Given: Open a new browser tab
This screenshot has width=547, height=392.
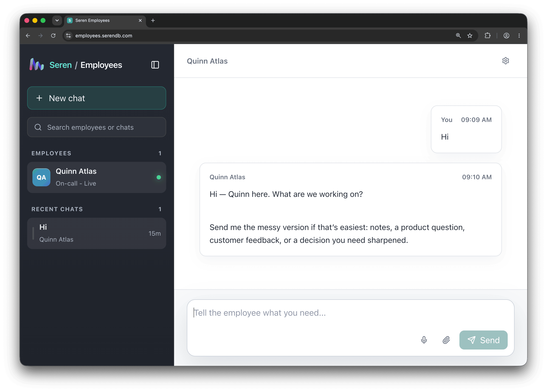Looking at the screenshot, I should pyautogui.click(x=153, y=20).
